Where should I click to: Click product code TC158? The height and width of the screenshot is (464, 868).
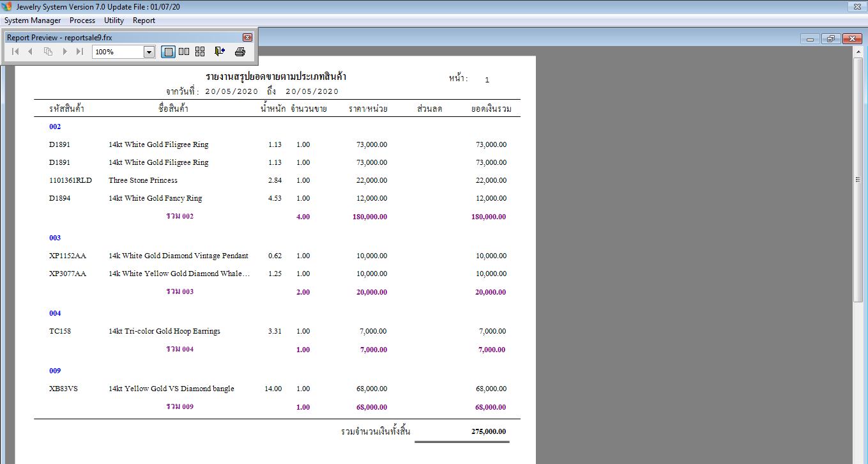[60, 331]
